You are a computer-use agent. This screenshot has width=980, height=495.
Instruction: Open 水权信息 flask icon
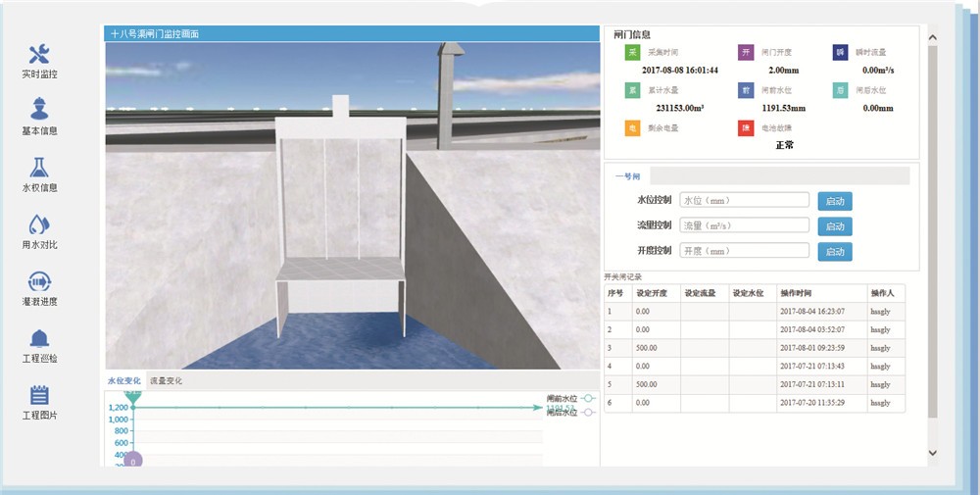click(39, 167)
